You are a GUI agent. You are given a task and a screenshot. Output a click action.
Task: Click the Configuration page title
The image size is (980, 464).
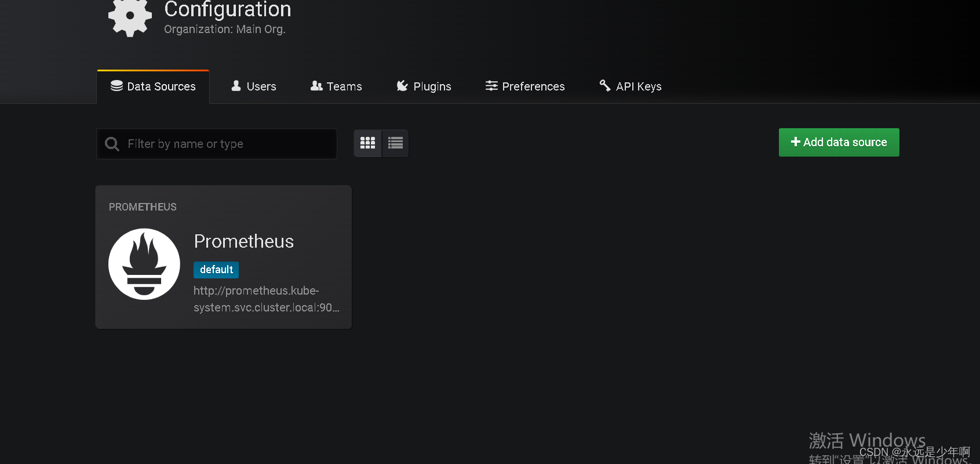coord(228,9)
